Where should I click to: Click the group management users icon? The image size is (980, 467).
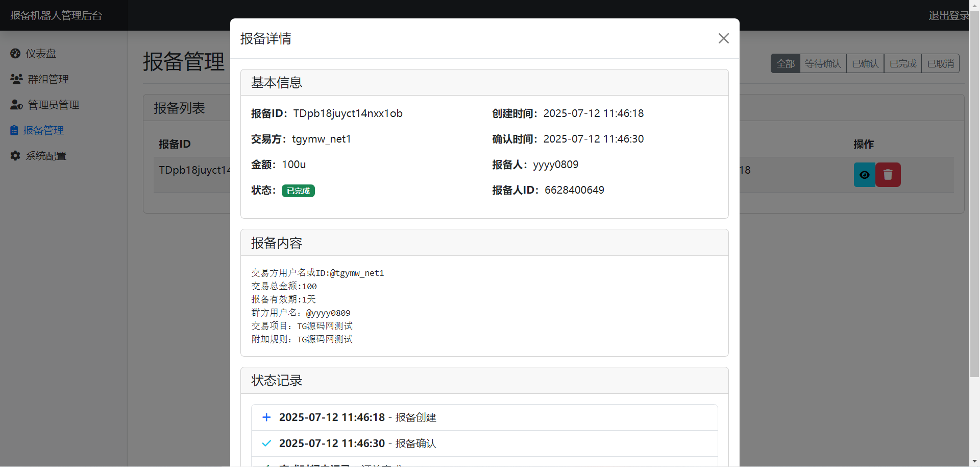pos(16,79)
